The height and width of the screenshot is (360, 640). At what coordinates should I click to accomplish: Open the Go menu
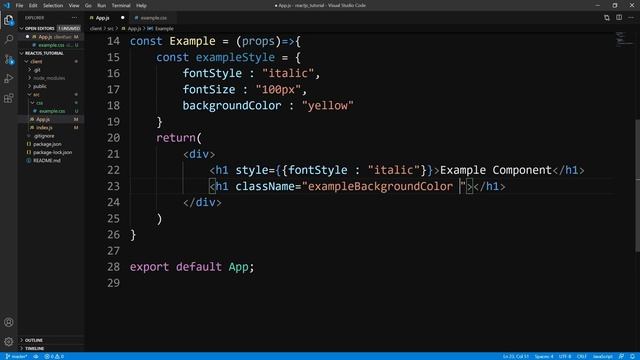88,5
